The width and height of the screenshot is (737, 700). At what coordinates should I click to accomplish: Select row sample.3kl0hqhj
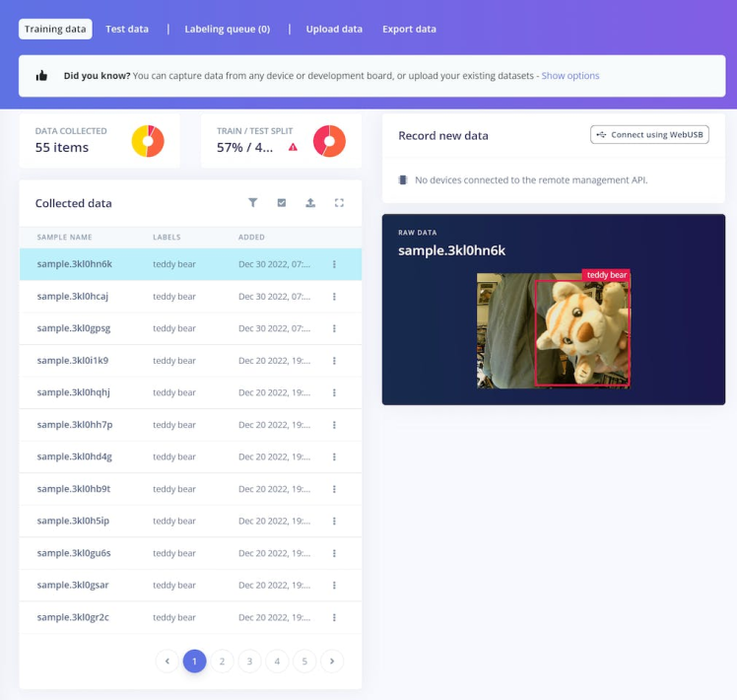pos(190,392)
